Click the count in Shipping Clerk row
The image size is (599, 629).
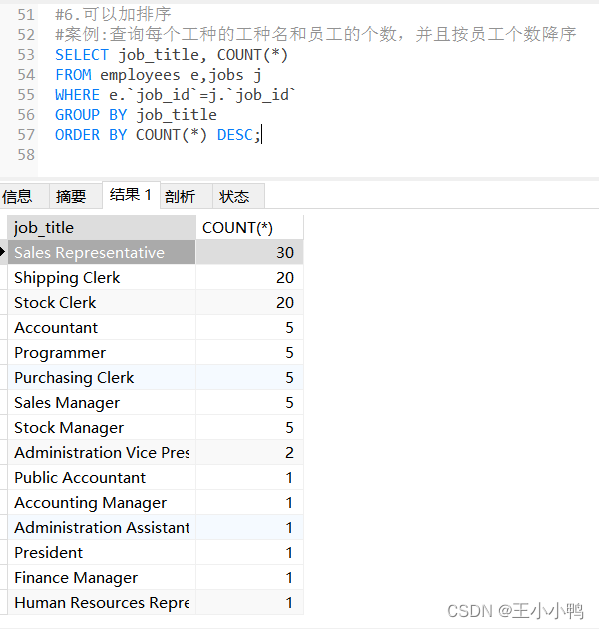coord(249,278)
